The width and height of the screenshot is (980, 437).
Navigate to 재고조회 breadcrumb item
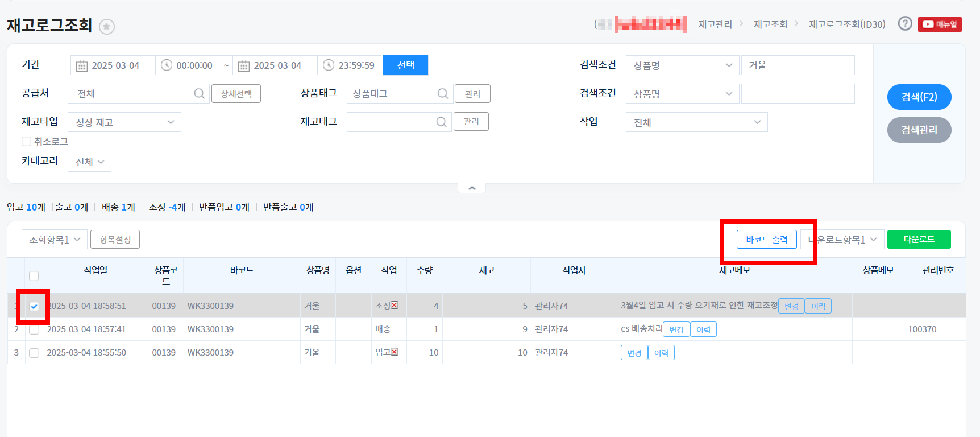pyautogui.click(x=770, y=24)
